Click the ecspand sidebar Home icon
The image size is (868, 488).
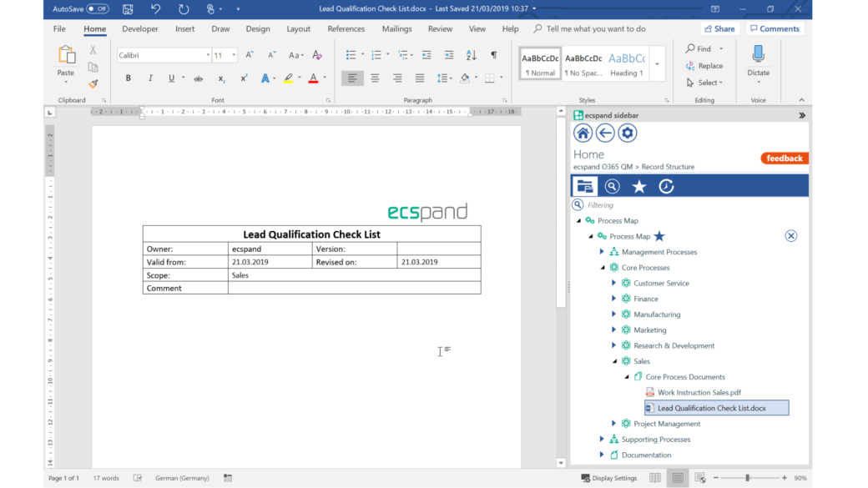(583, 133)
